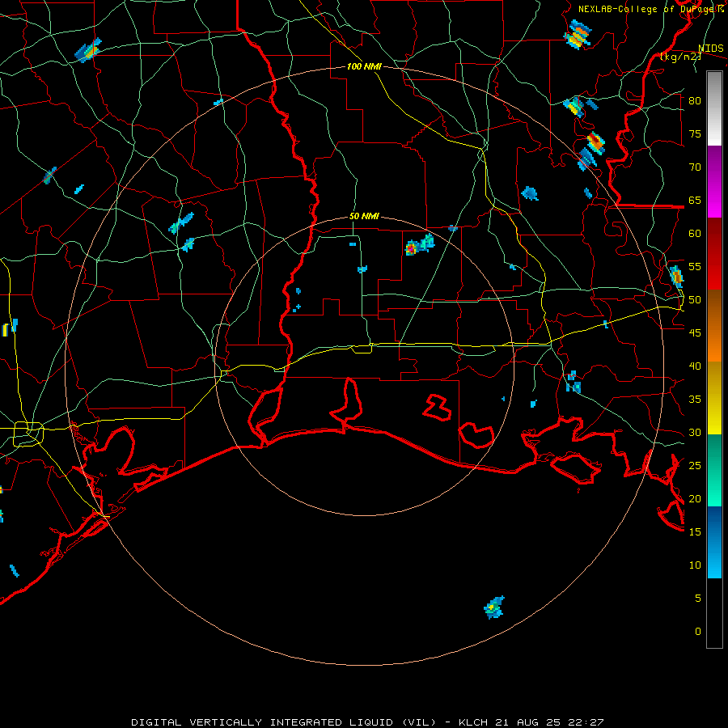Click the 100 NMI range ring label

point(364,67)
